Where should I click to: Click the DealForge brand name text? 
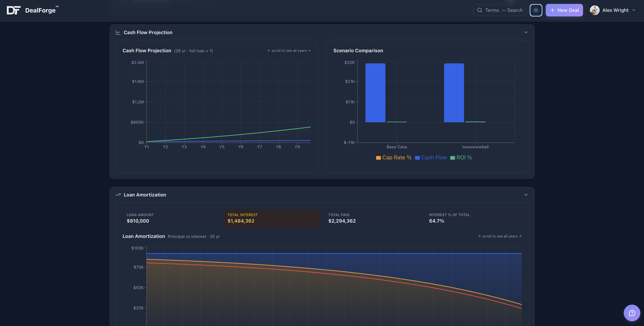(x=40, y=10)
